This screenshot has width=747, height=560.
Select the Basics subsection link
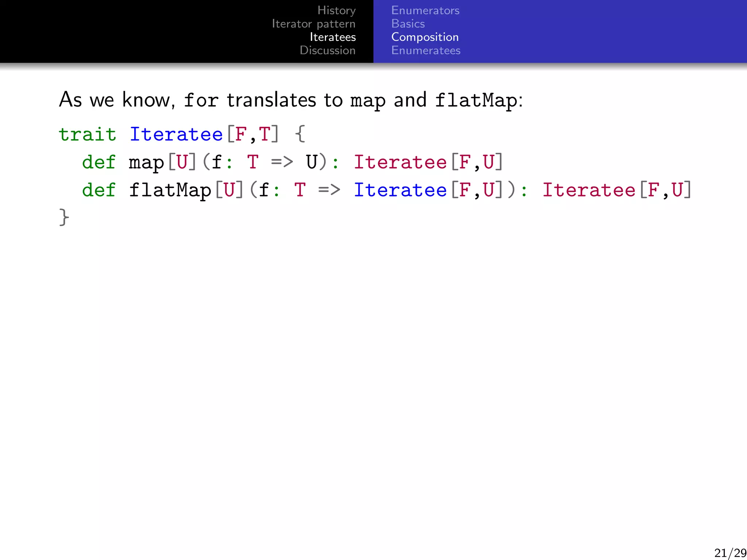408,24
